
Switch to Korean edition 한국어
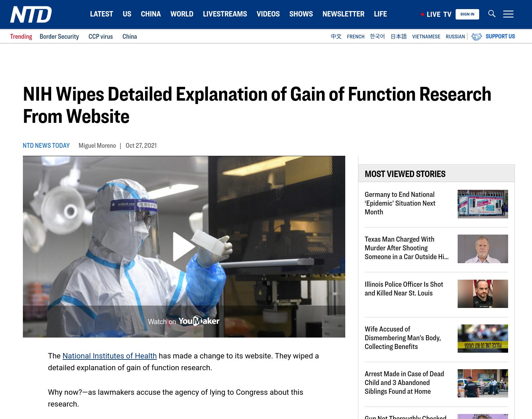coord(377,36)
